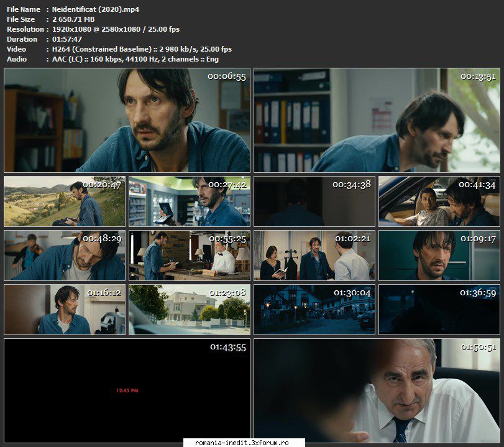
Task: Open the night street frame at 01:30:04
Action: click(314, 310)
